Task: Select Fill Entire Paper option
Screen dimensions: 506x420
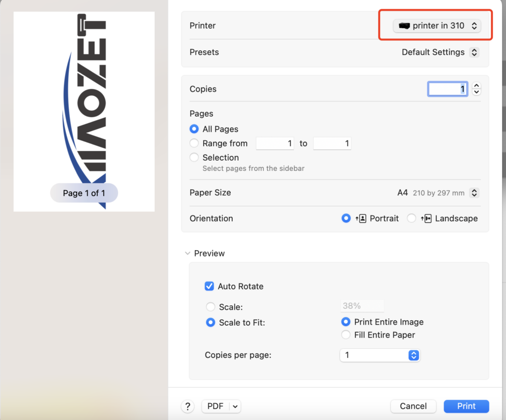Action: [346, 335]
